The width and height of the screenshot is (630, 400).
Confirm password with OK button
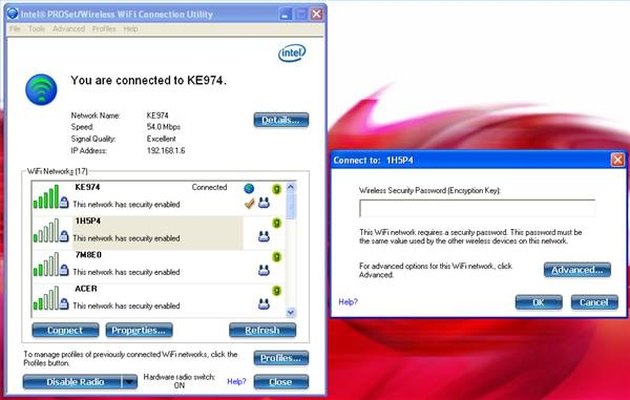pyautogui.click(x=539, y=302)
